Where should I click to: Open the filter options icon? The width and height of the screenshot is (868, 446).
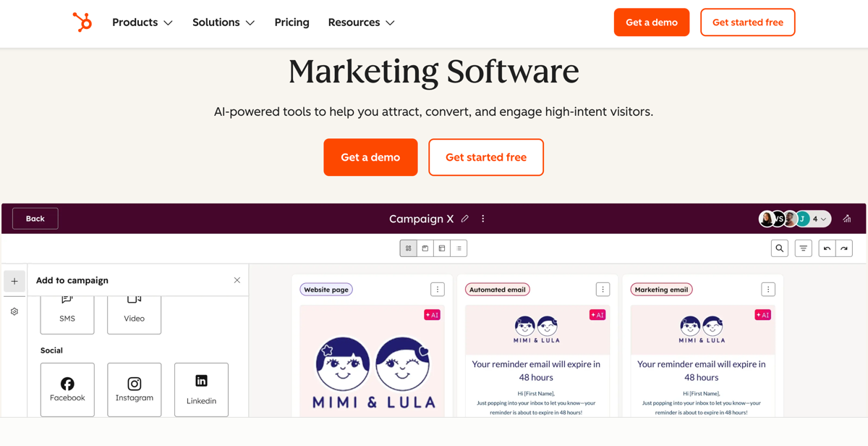click(803, 248)
